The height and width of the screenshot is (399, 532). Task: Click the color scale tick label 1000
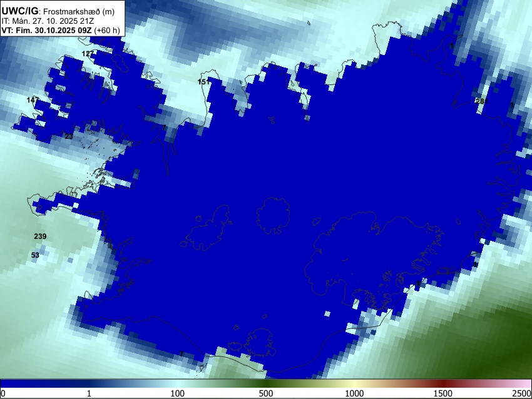coord(354,393)
